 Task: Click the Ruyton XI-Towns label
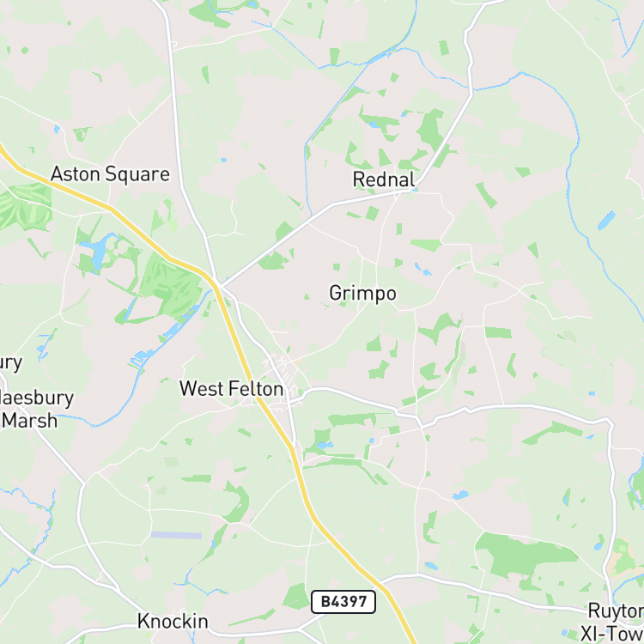coord(612,622)
